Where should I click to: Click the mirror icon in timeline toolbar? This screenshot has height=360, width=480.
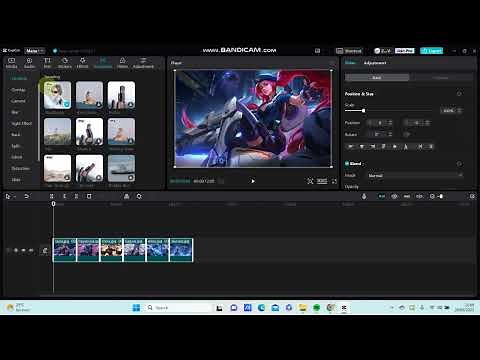[126, 196]
